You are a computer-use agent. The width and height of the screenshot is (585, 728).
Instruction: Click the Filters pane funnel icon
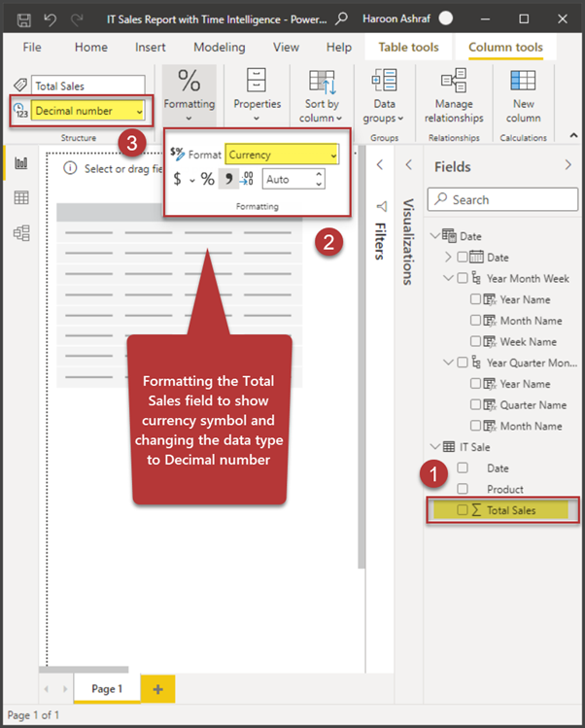[x=382, y=206]
